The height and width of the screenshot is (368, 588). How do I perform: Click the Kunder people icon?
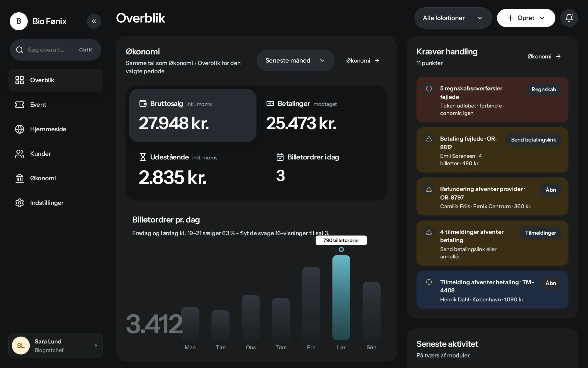tap(20, 154)
